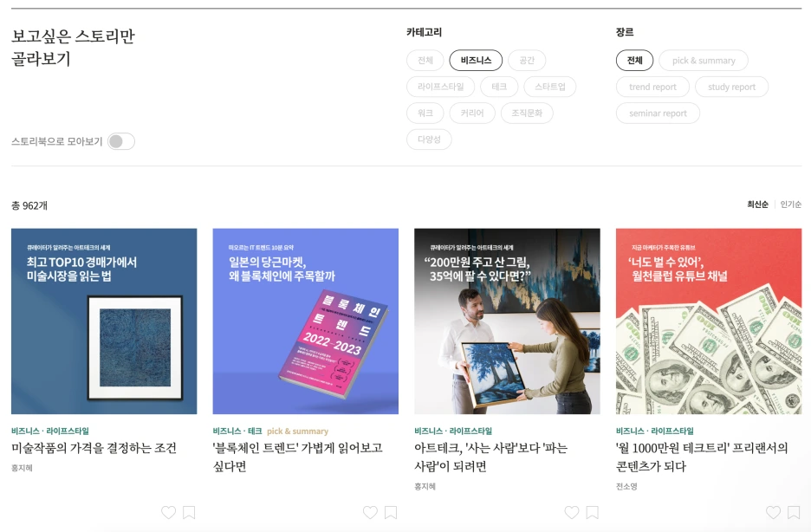The width and height of the screenshot is (811, 532).
Task: Sort stories by 최신순
Action: click(758, 204)
